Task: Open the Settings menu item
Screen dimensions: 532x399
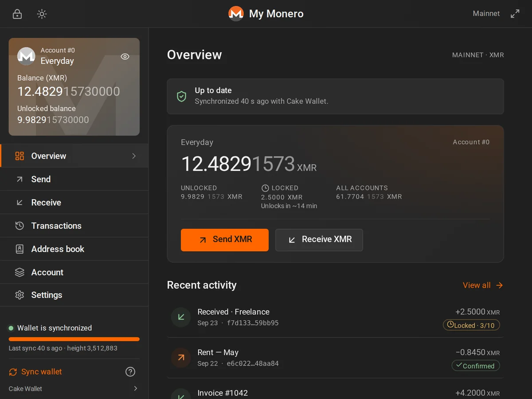Action: (x=74, y=295)
